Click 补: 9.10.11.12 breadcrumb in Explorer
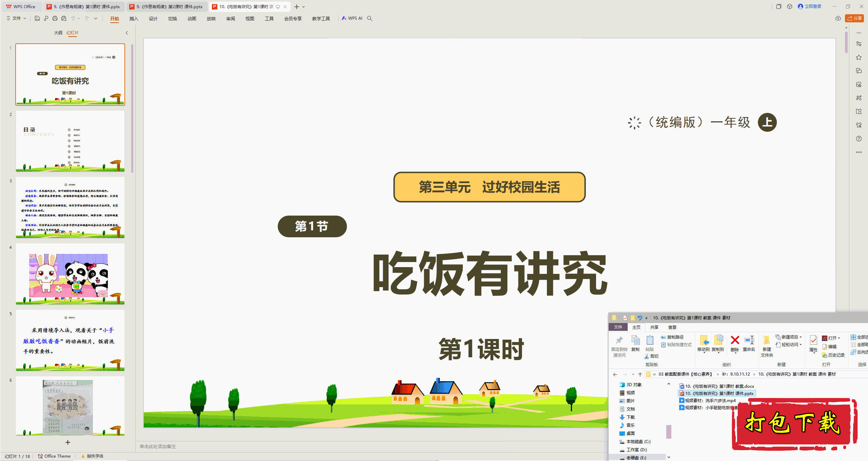Viewport: 868px width, 461px height. coord(736,374)
